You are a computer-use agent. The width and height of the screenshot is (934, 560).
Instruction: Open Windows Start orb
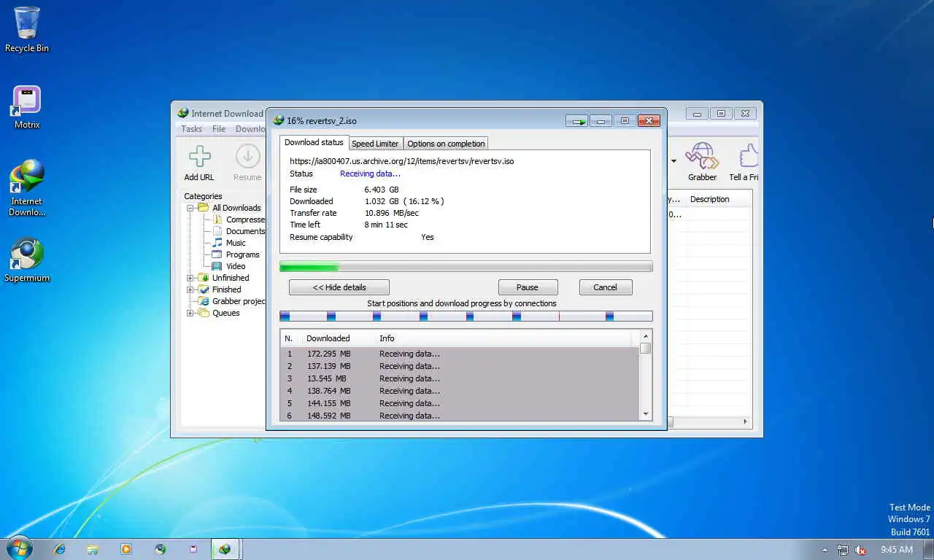(20, 549)
